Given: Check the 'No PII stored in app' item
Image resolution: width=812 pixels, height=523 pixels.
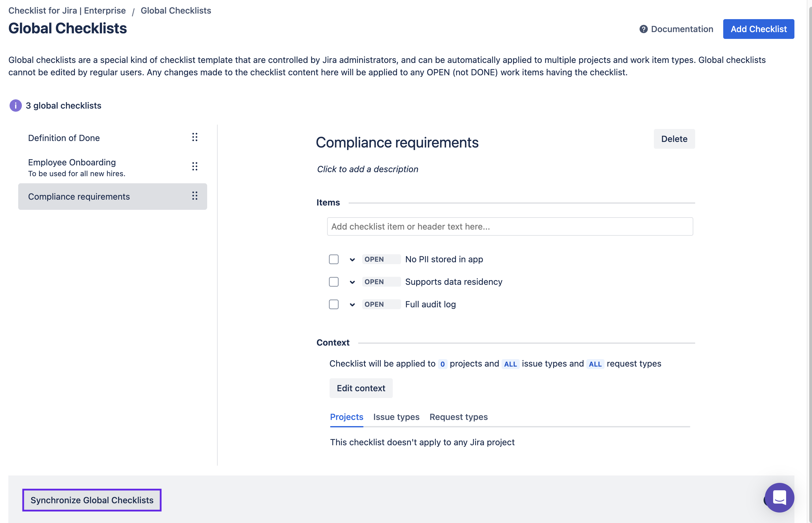Looking at the screenshot, I should [x=334, y=259].
